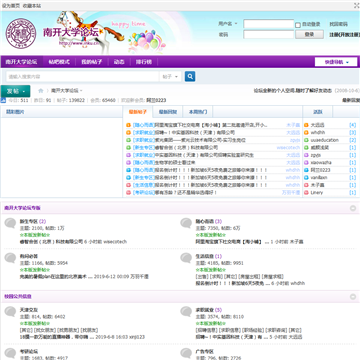
Task: Click the Nankai University round logo
Action: point(21,33)
